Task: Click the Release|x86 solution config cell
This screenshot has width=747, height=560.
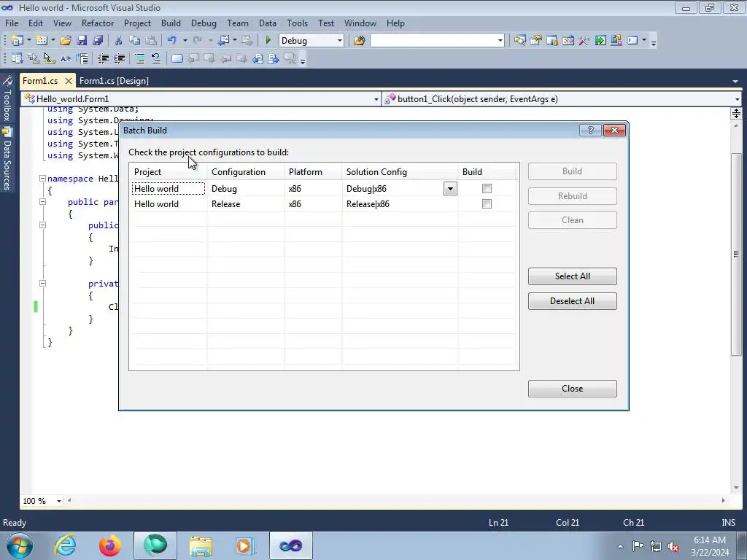Action: click(x=400, y=204)
